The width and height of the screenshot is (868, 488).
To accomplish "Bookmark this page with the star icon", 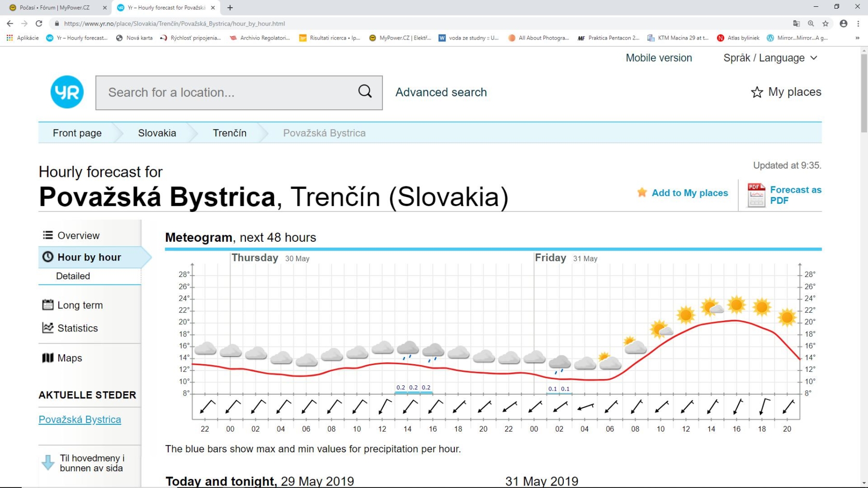I will [826, 23].
